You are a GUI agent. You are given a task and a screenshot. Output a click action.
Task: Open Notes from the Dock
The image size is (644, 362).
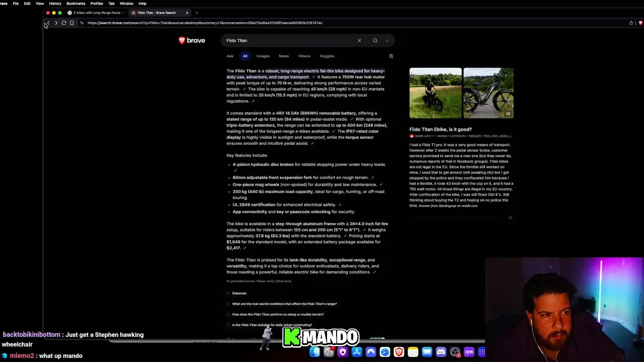[x=413, y=352]
